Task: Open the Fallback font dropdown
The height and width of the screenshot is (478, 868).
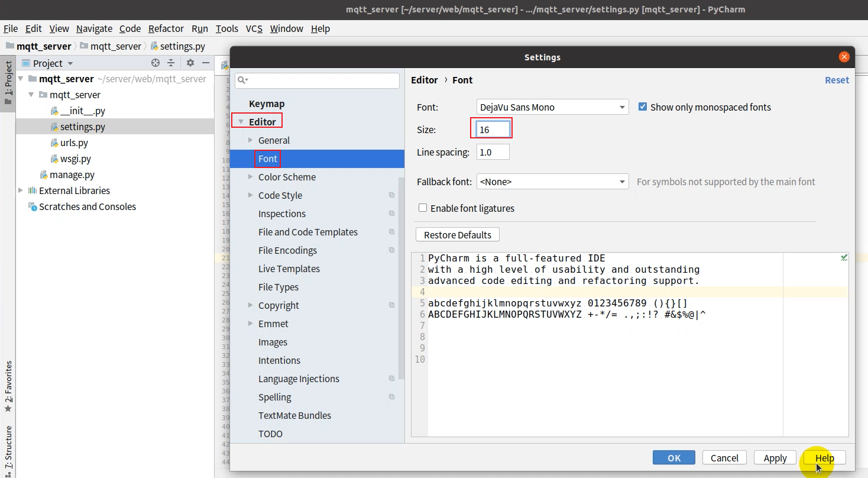Action: point(552,182)
